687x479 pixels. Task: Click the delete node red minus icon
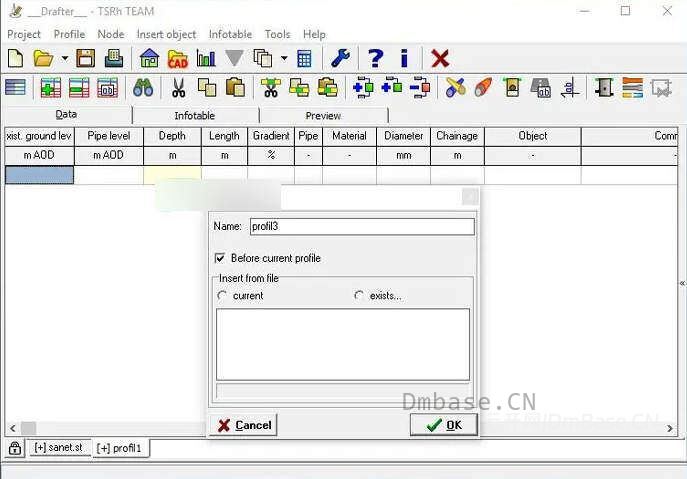420,87
